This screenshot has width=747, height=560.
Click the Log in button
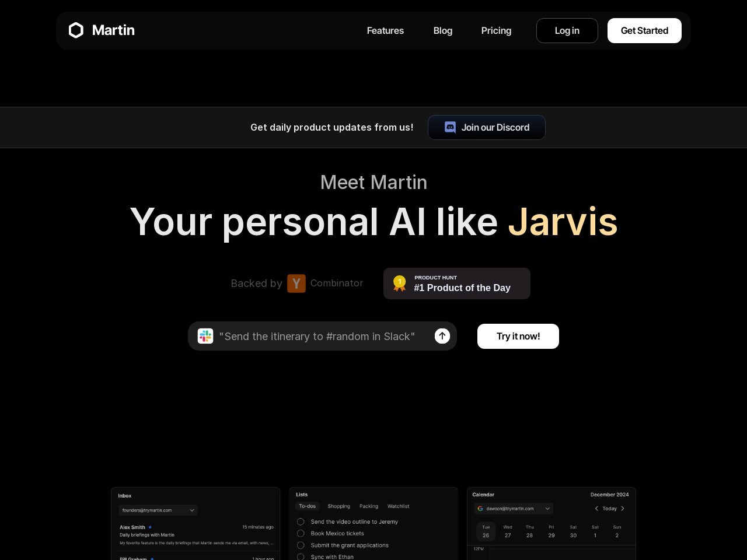567,30
